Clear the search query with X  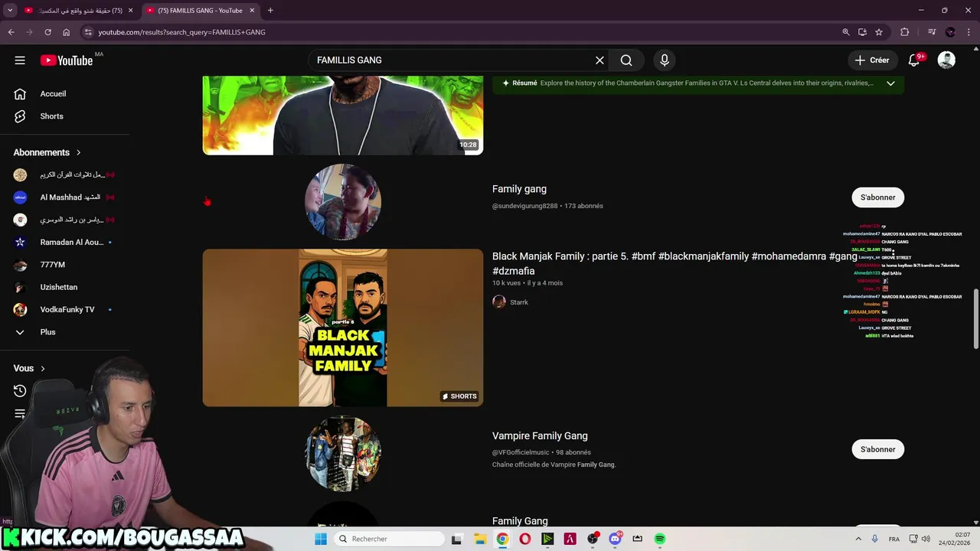(599, 60)
